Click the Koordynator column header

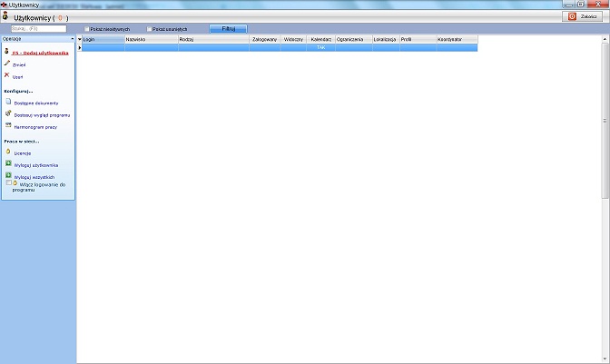(x=457, y=39)
